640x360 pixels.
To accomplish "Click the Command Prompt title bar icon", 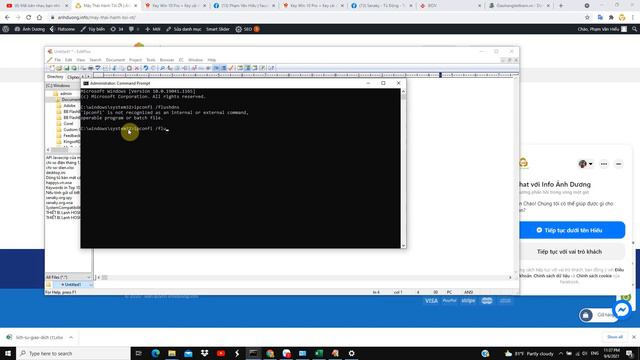I will 86,83.
